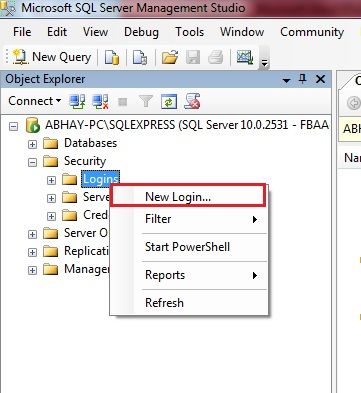Click Database Engine Query icon
Screen dimensions: 361x393
[x=112, y=57]
